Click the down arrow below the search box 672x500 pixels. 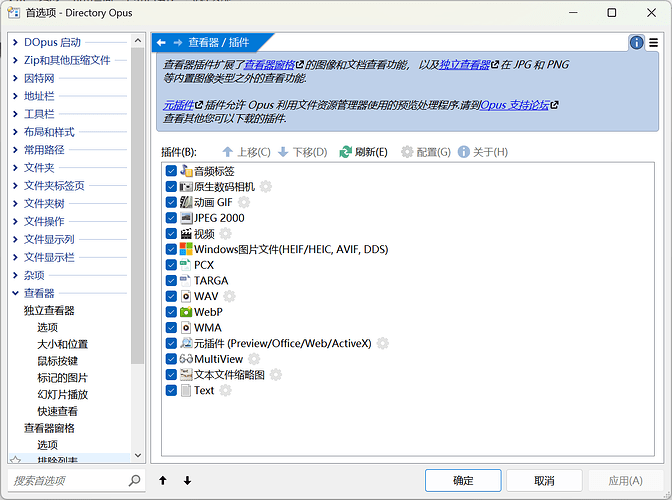186,481
